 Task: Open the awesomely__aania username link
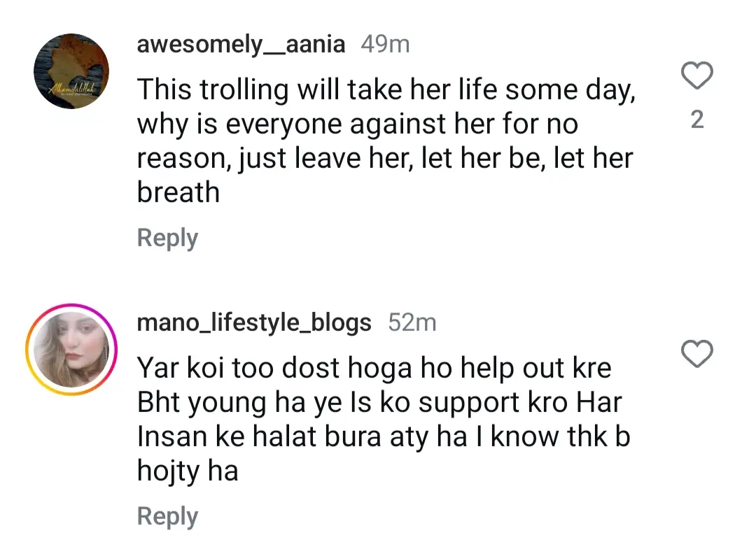[x=241, y=45]
